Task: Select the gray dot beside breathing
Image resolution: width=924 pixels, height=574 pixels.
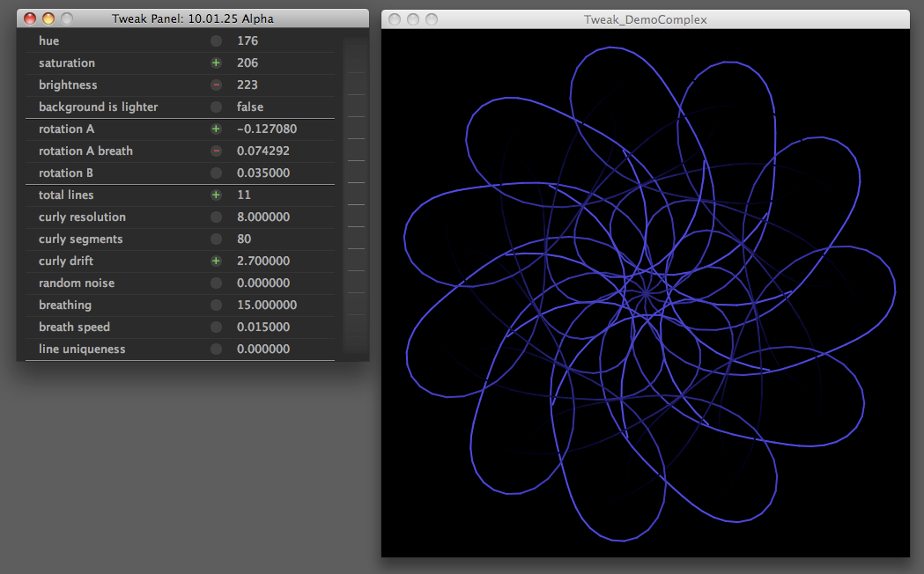Action: [216, 305]
